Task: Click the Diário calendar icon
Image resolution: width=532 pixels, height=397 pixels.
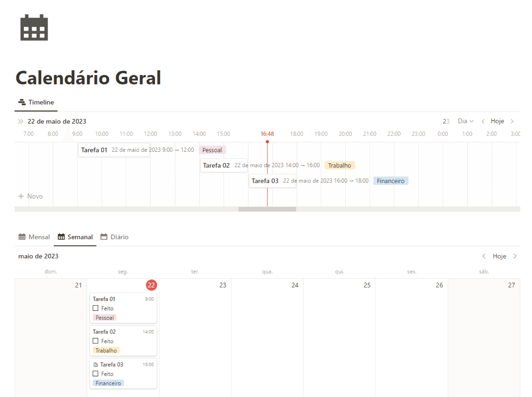Action: click(x=104, y=237)
